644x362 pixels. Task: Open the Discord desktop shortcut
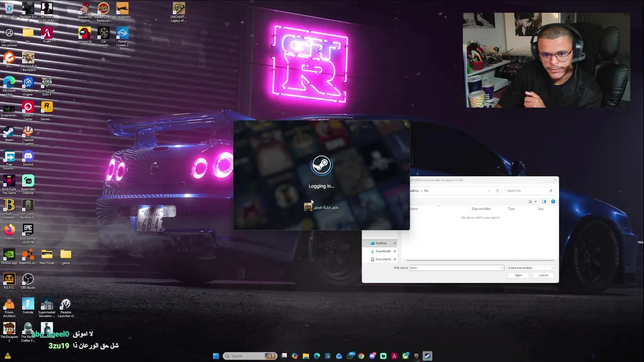click(x=28, y=158)
